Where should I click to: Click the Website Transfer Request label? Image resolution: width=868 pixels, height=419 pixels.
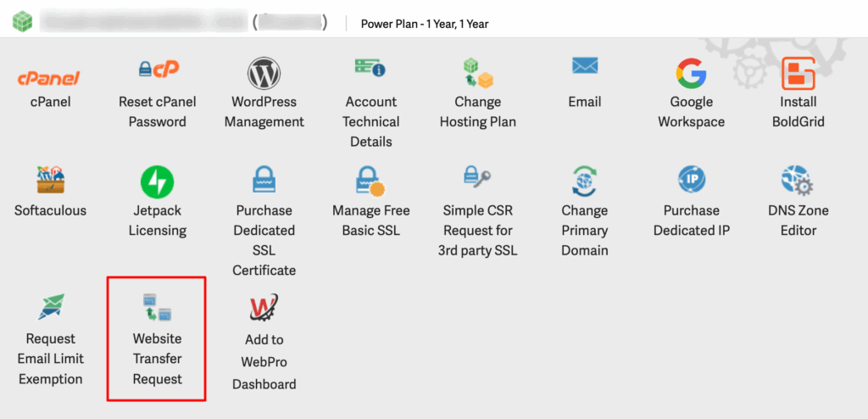click(x=157, y=359)
